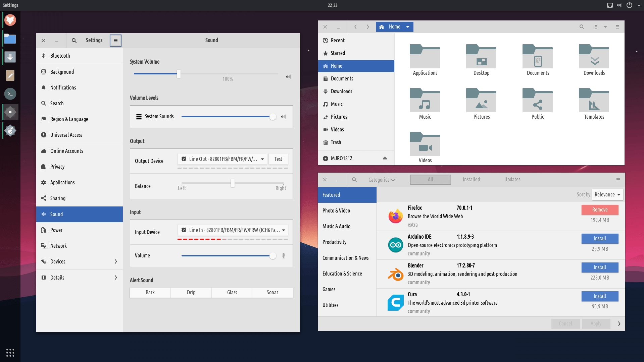Click the System Sounds volume slider handle
The width and height of the screenshot is (644, 362).
tap(273, 117)
